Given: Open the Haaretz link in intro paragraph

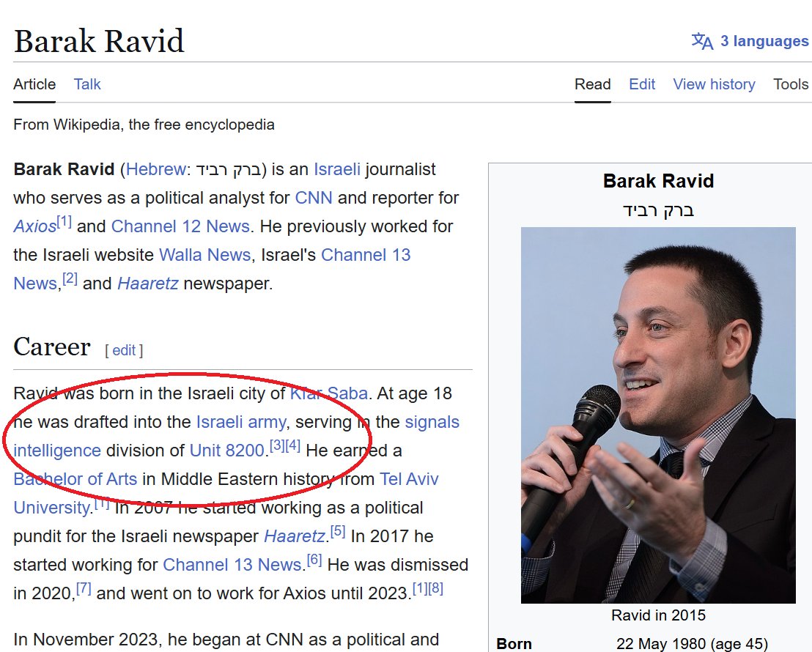Looking at the screenshot, I should click(x=147, y=284).
